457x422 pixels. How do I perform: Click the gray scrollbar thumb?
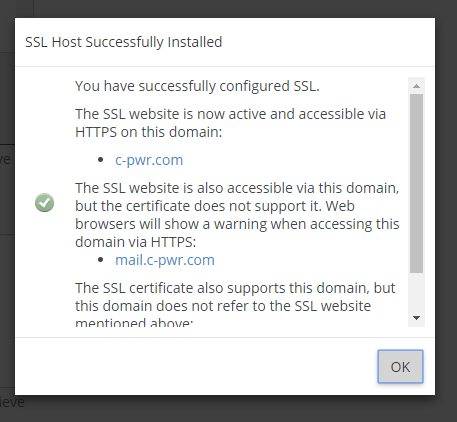pyautogui.click(x=416, y=183)
